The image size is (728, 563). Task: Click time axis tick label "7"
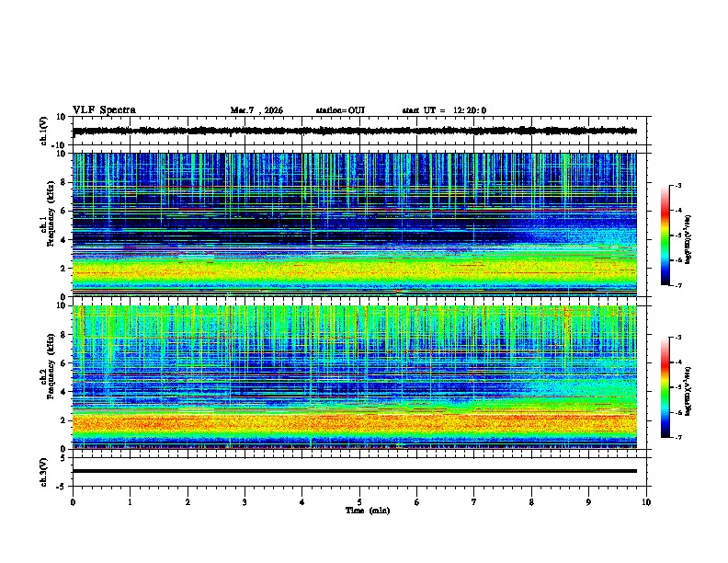tap(474, 502)
